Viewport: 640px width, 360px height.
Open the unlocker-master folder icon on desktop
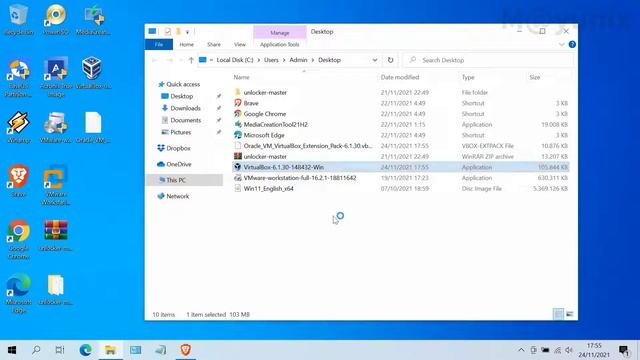56,289
